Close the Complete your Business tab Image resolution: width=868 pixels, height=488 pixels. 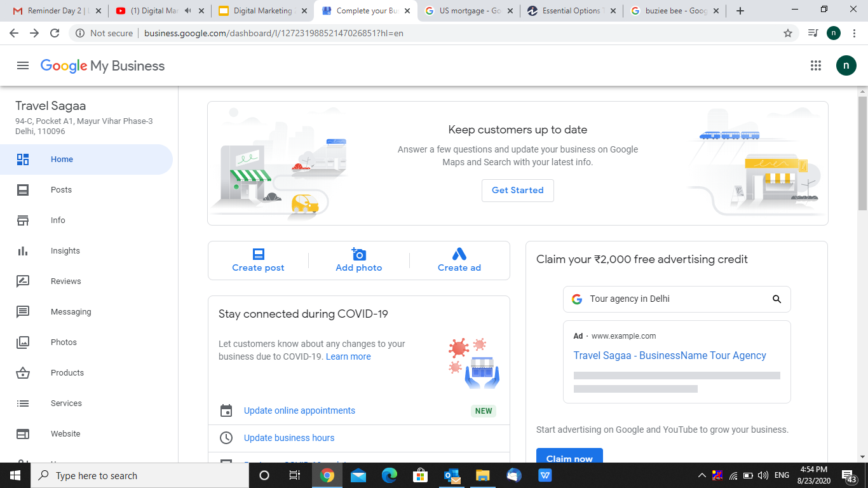pos(407,11)
